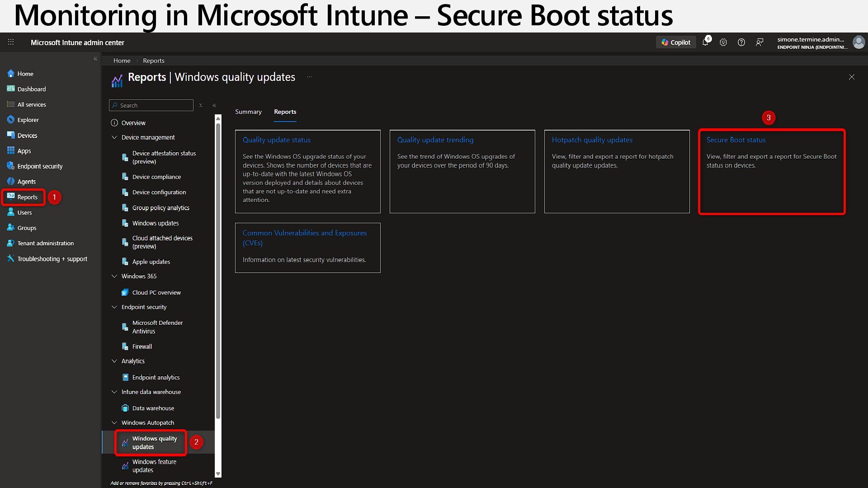Open the Quality update status report

[276, 140]
